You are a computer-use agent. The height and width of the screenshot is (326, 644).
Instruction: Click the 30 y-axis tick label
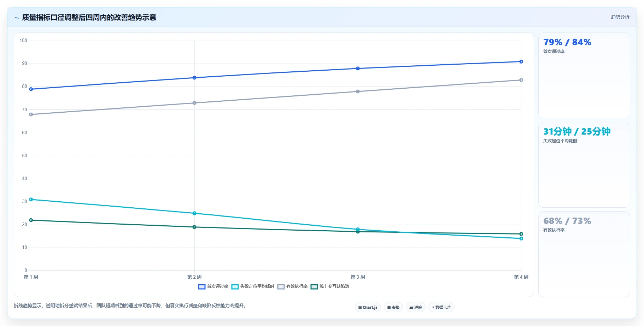pos(24,202)
